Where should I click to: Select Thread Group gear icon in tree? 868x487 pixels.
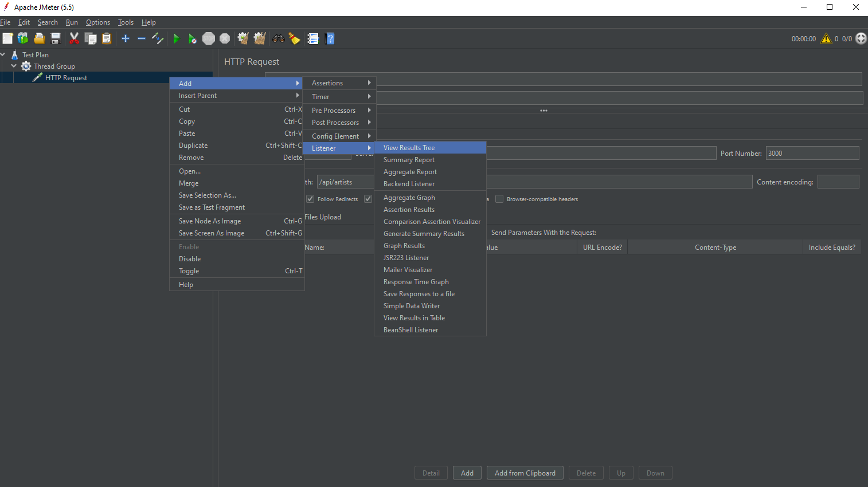[x=26, y=66]
